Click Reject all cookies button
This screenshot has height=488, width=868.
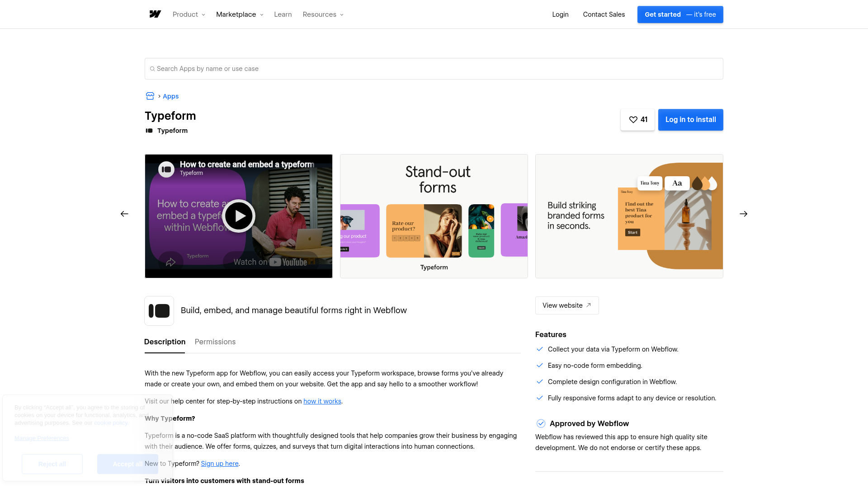[52, 464]
